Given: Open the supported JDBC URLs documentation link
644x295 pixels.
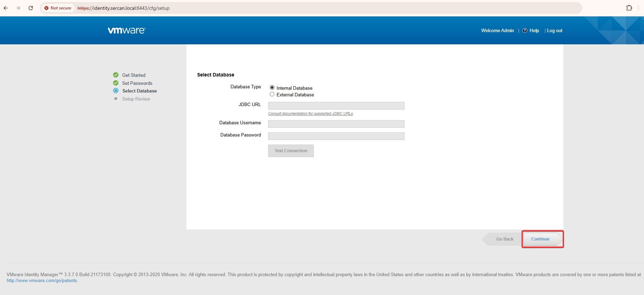Looking at the screenshot, I should click(310, 114).
